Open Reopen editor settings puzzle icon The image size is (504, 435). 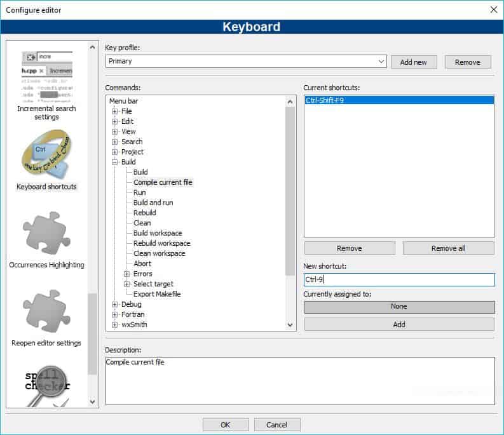click(x=46, y=311)
